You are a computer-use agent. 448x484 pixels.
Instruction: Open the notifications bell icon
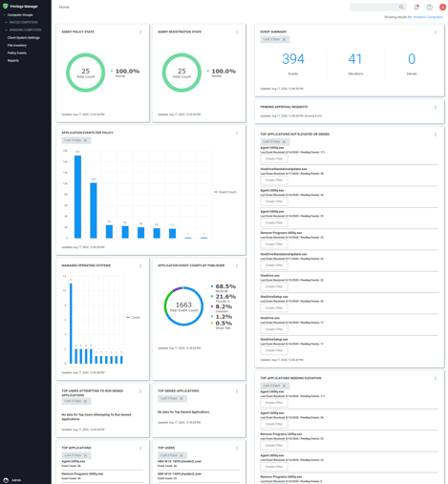[416, 7]
